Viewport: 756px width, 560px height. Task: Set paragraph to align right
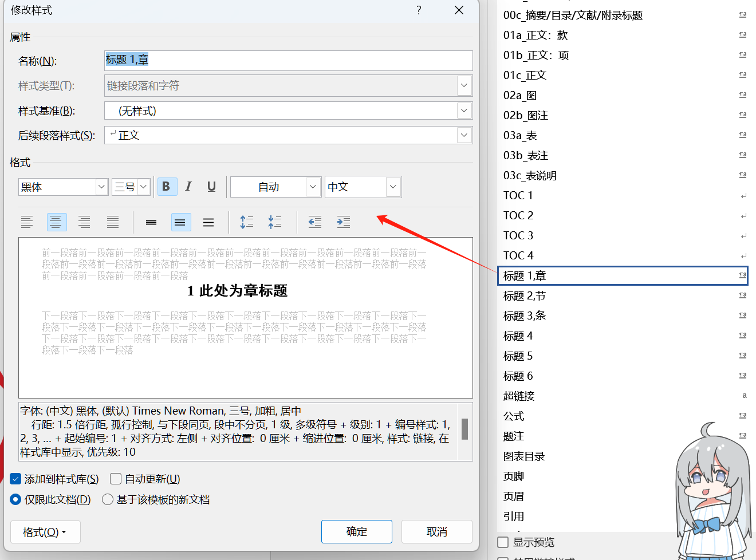pyautogui.click(x=84, y=222)
